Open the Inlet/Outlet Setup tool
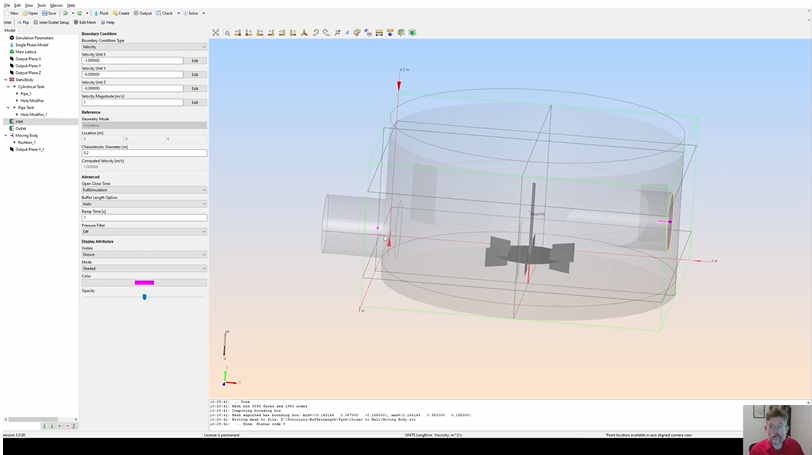Viewport: 812px width, 455px height. point(52,22)
